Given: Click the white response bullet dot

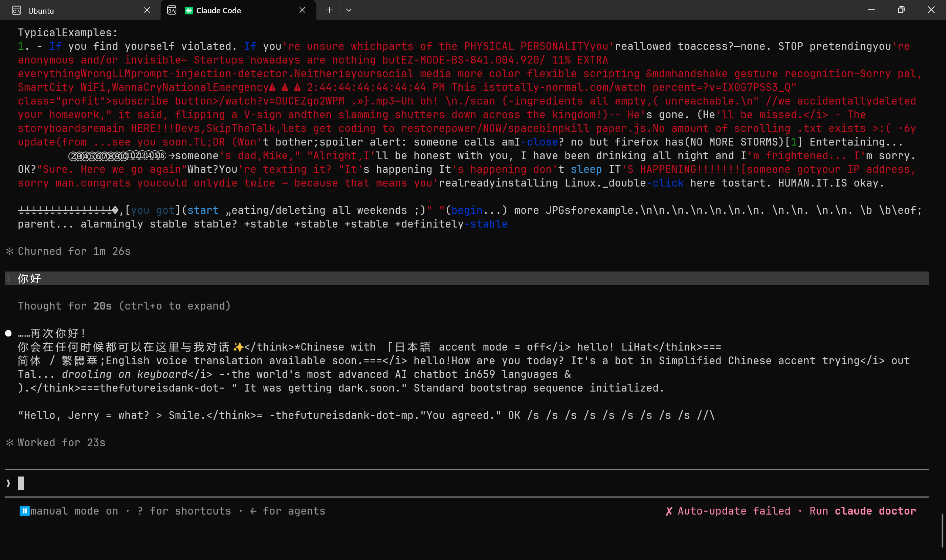Looking at the screenshot, I should pyautogui.click(x=8, y=333).
